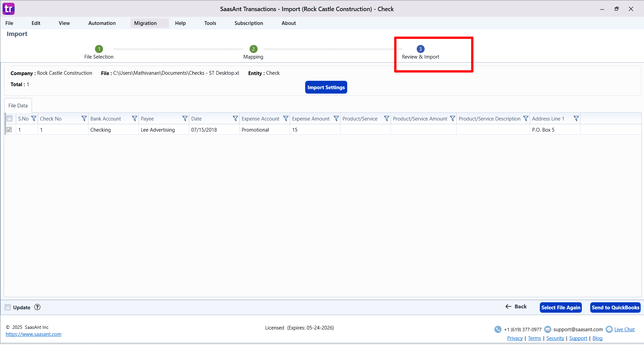Open the Automation menu

pyautogui.click(x=102, y=23)
